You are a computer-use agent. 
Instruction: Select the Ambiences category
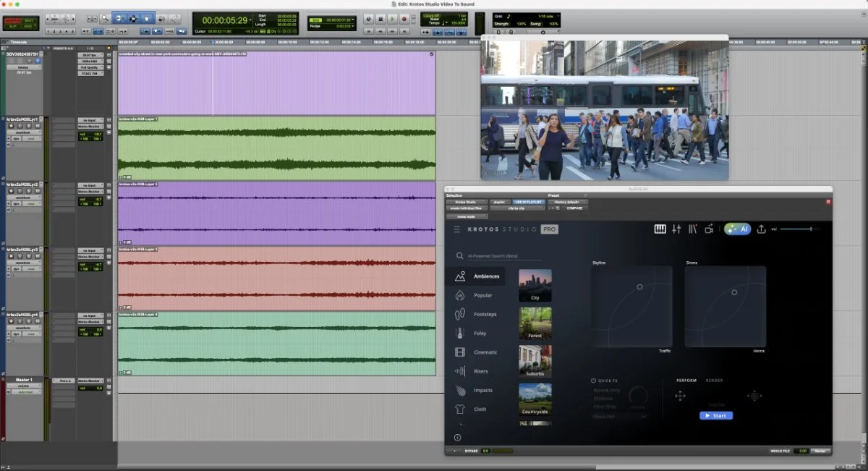(x=476, y=276)
